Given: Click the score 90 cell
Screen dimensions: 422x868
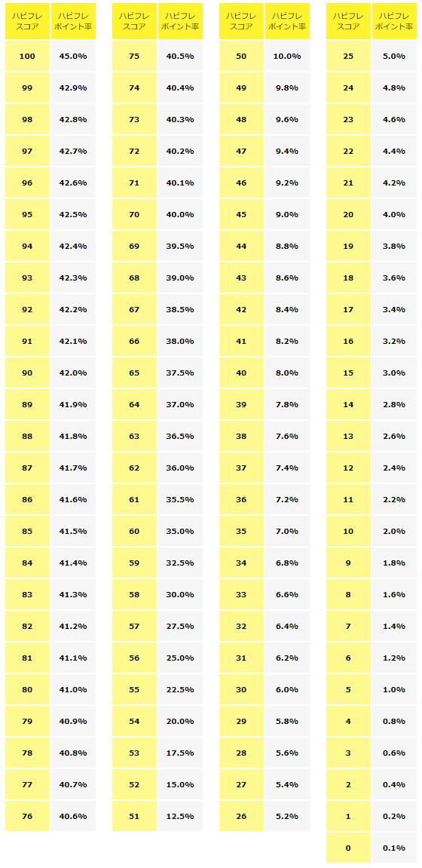Looking at the screenshot, I should (27, 373).
